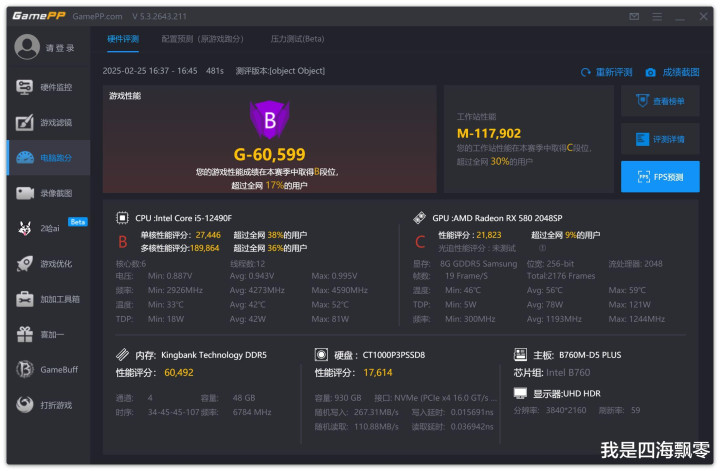Click the Beta badge beside 2哈ai
Screen dimensions: 720x471
[78, 222]
